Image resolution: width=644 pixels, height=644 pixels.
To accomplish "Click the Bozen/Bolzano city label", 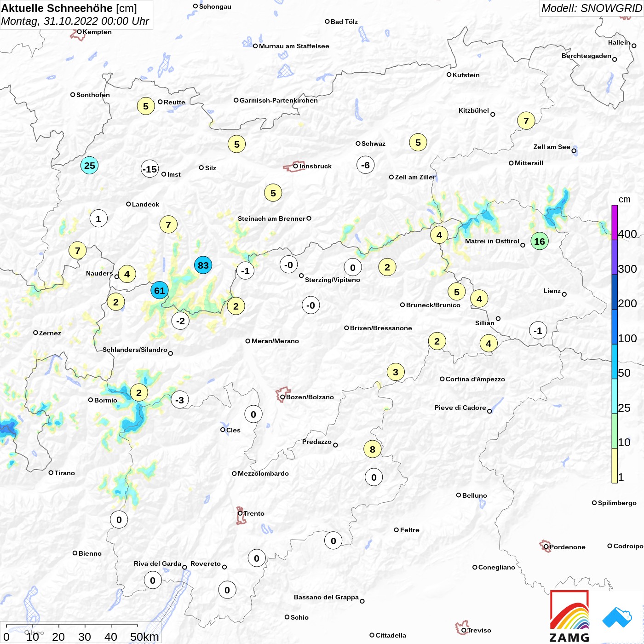I will point(310,397).
